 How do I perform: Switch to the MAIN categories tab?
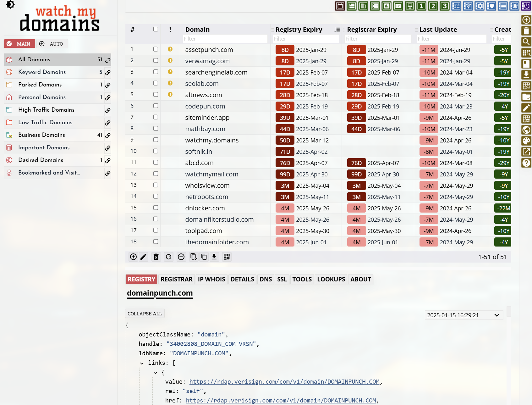(x=19, y=44)
